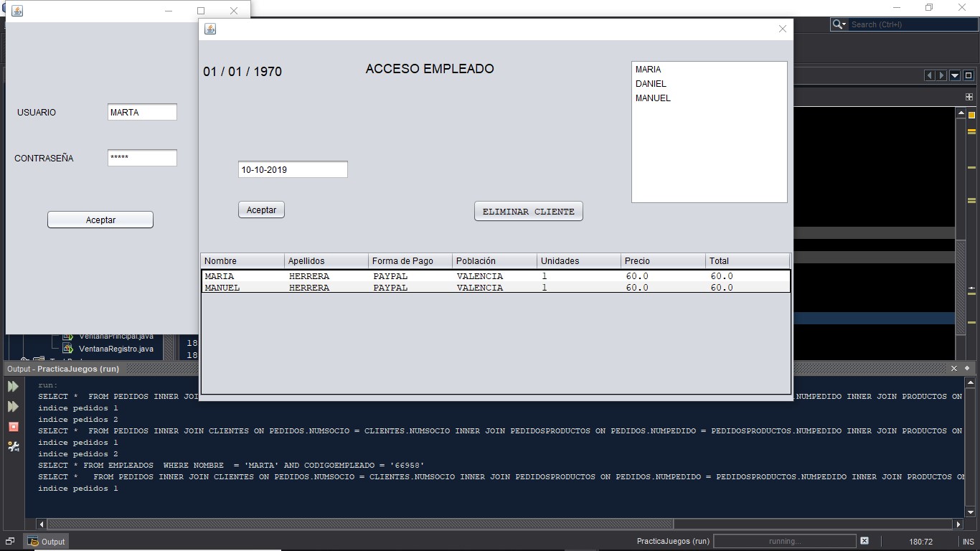Close the Output panel X

pos(954,368)
